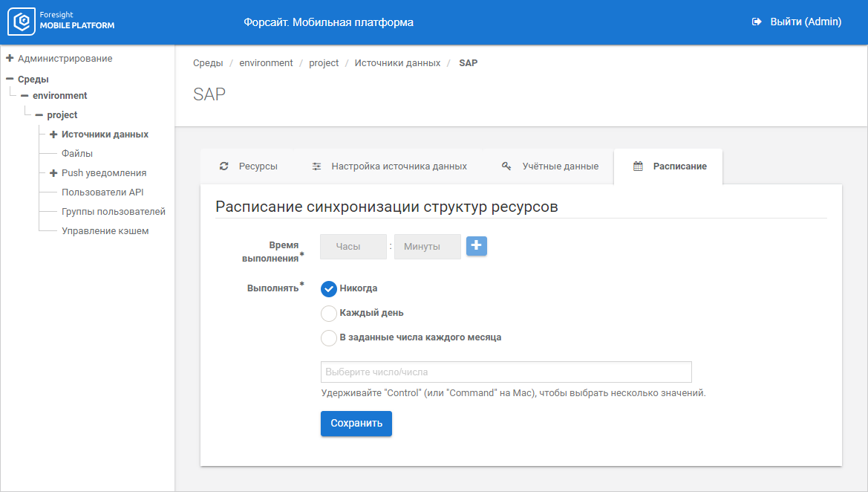
Task: Expand the Источники данных tree node
Action: 53,135
